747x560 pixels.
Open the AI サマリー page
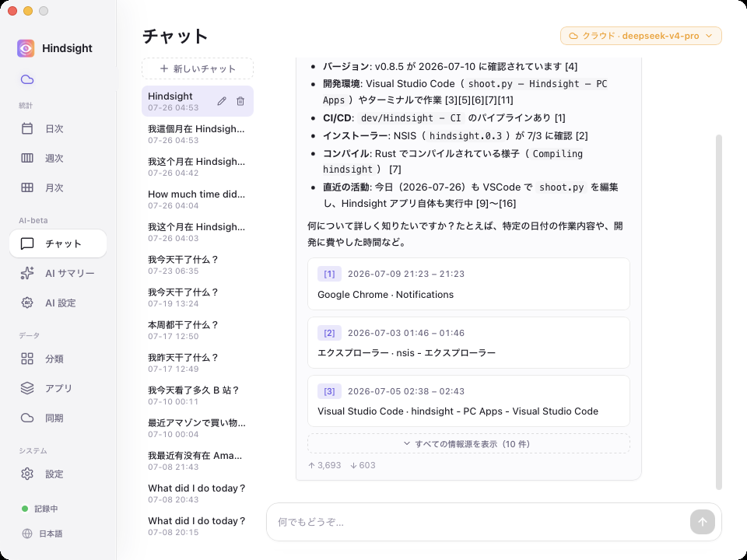pos(58,273)
